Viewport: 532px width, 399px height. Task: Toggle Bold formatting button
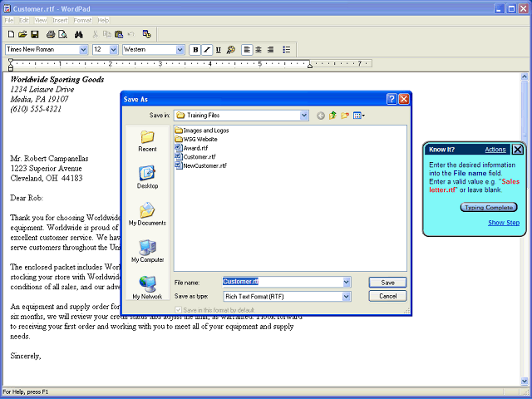[x=195, y=50]
